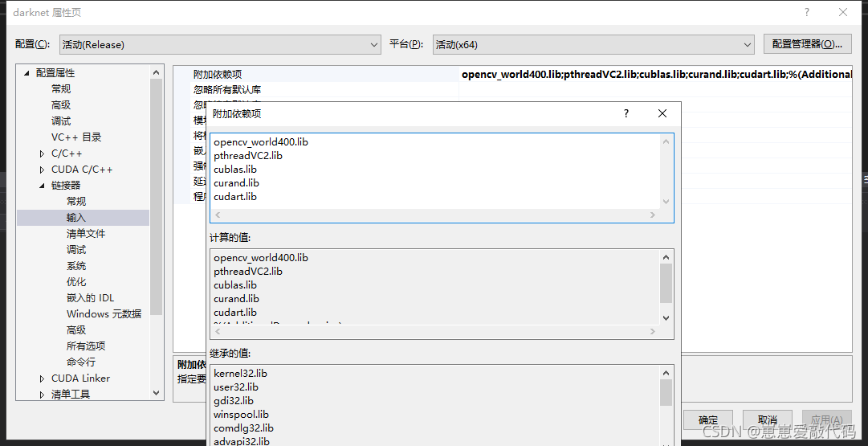Select 清单文件 tree item
The height and width of the screenshot is (446, 868).
(86, 234)
